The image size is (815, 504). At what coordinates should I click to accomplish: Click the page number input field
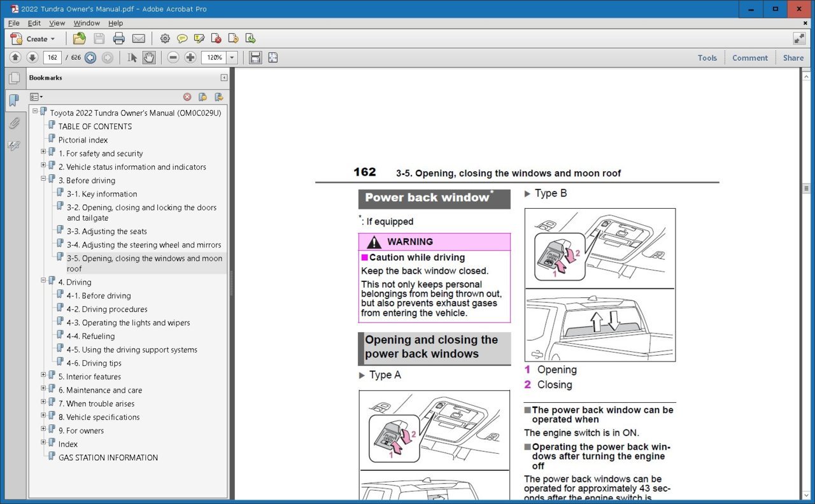click(x=52, y=58)
